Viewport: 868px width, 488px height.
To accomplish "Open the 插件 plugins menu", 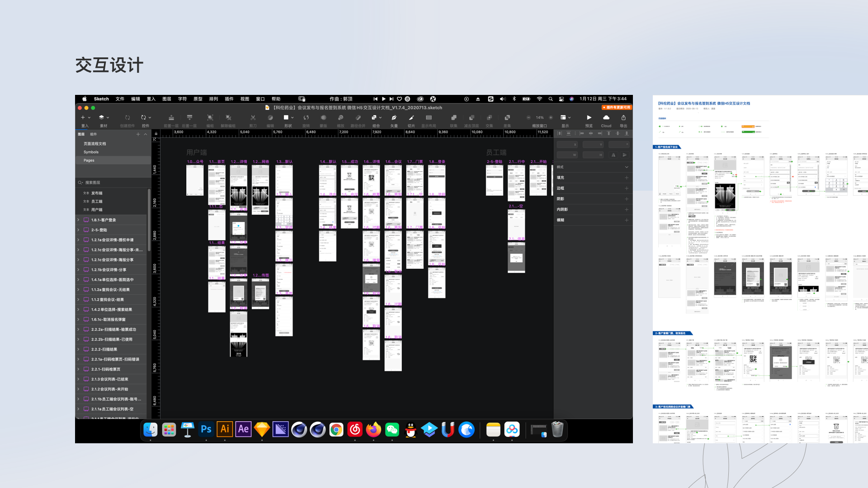I will pyautogui.click(x=229, y=99).
